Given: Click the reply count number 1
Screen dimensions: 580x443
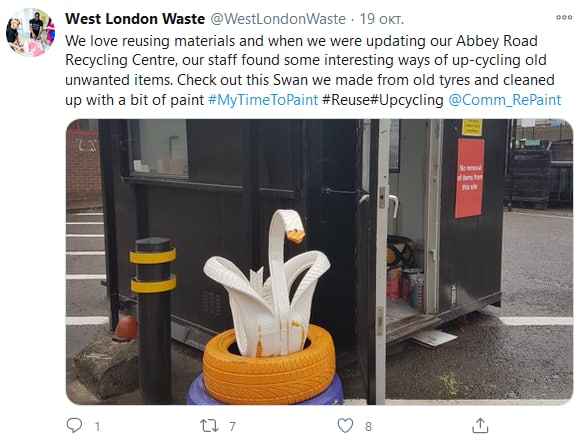Looking at the screenshot, I should (97, 427).
